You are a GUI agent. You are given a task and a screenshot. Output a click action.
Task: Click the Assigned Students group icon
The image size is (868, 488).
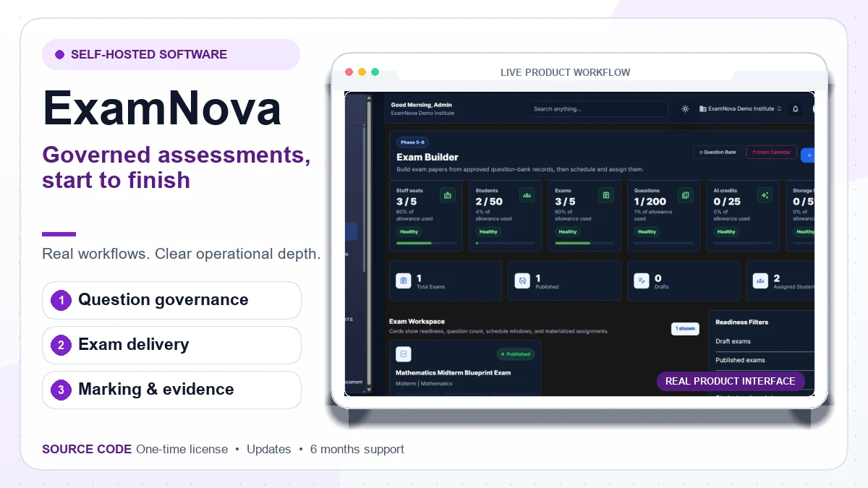[760, 281]
